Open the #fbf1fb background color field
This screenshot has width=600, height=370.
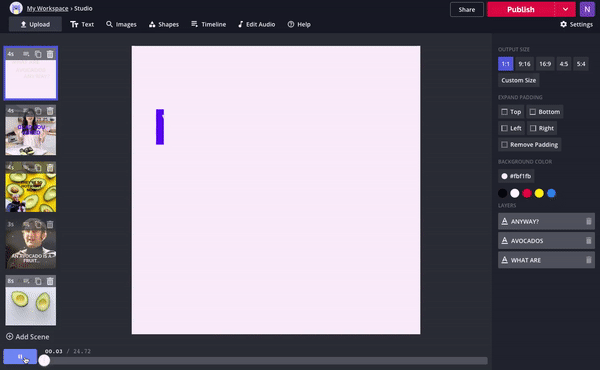point(516,176)
